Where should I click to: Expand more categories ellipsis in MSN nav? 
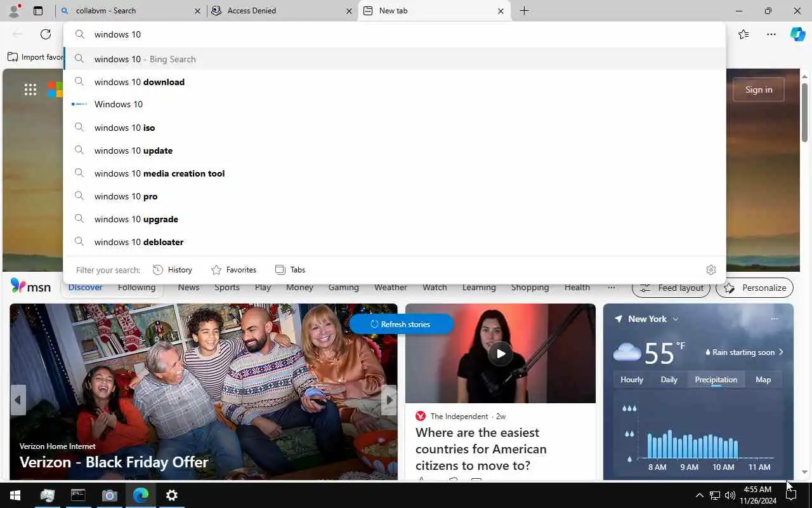click(x=612, y=287)
